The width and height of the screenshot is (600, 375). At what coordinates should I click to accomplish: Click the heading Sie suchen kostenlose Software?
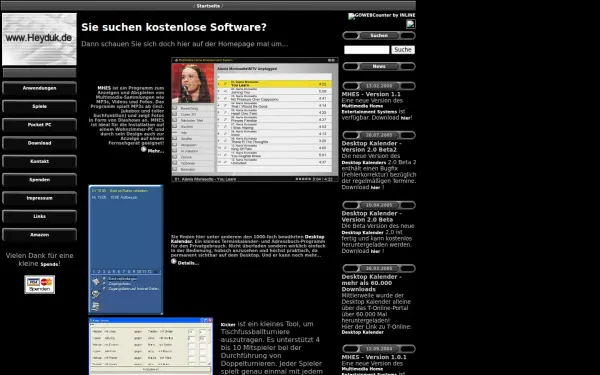tap(174, 27)
